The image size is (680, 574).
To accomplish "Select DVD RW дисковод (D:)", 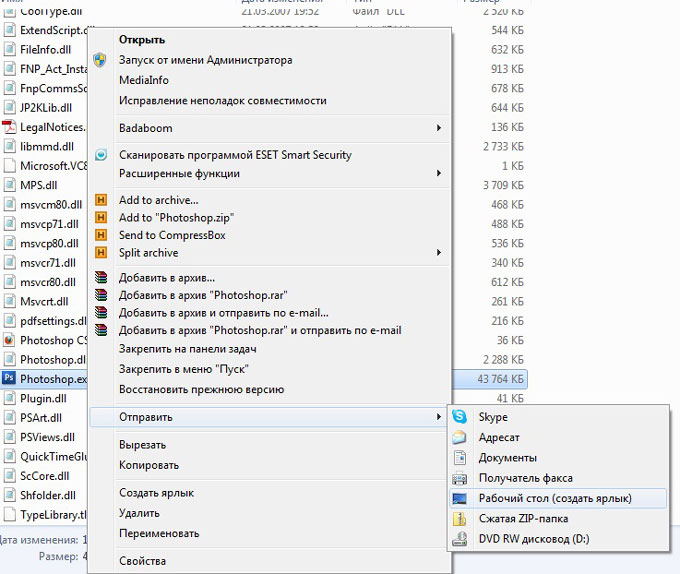I will click(x=534, y=539).
